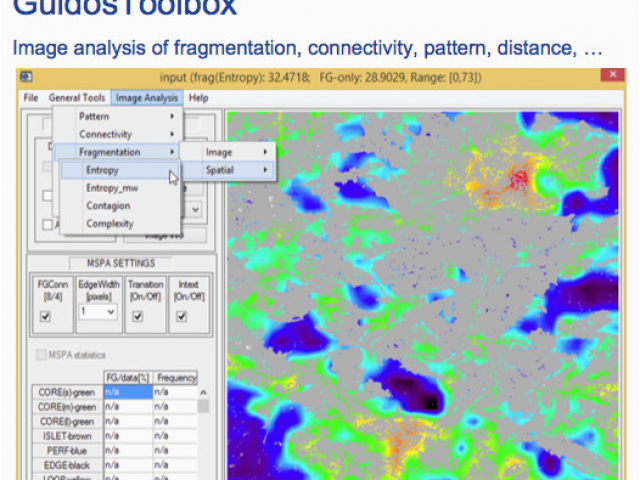Toggle the Intext On/Off checkbox
This screenshot has width=640, height=480.
(182, 316)
